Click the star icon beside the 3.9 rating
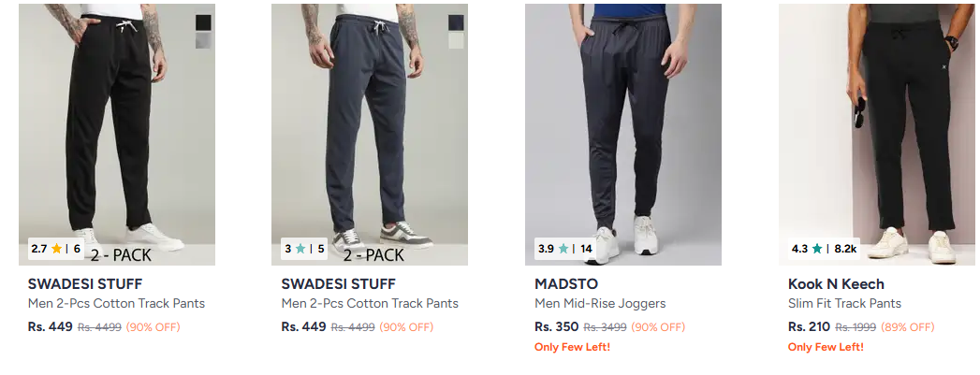Viewport: 980px width, 375px height. pyautogui.click(x=563, y=249)
